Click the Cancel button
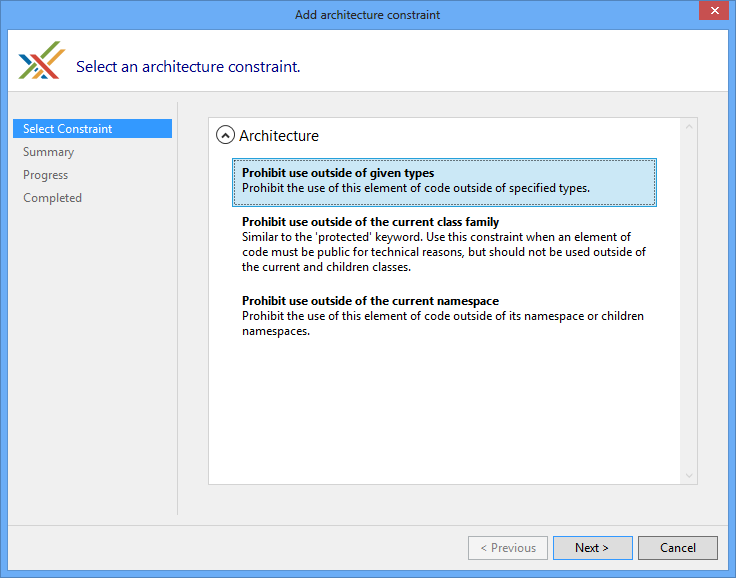The width and height of the screenshot is (736, 578). (678, 548)
